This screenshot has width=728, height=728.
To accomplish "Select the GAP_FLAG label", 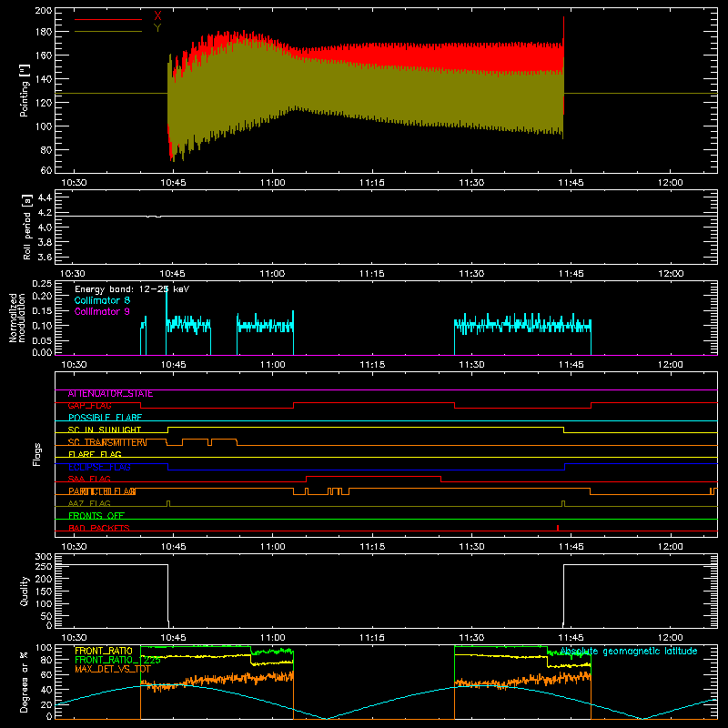I will pos(89,406).
